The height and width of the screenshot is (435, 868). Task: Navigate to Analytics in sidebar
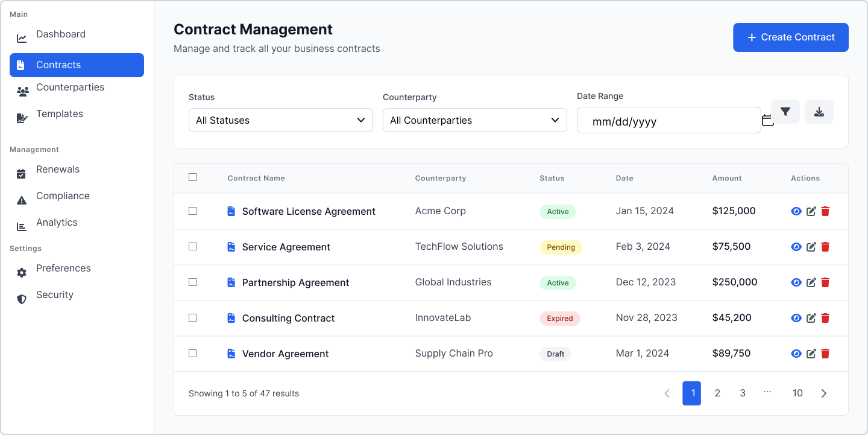[57, 223]
